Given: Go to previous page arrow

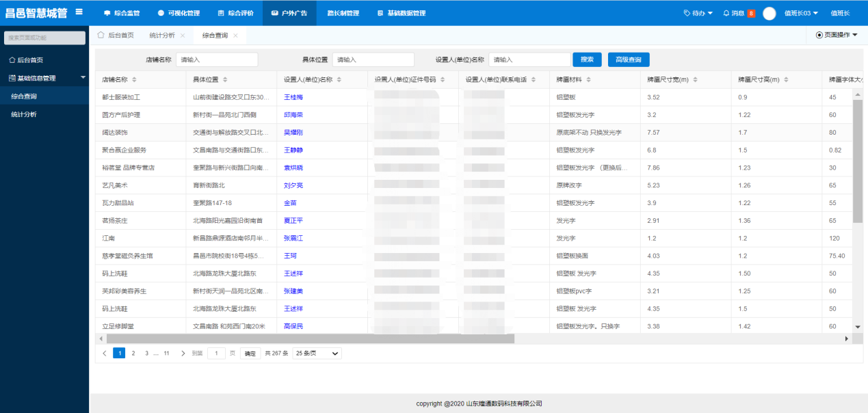Looking at the screenshot, I should pyautogui.click(x=104, y=354).
